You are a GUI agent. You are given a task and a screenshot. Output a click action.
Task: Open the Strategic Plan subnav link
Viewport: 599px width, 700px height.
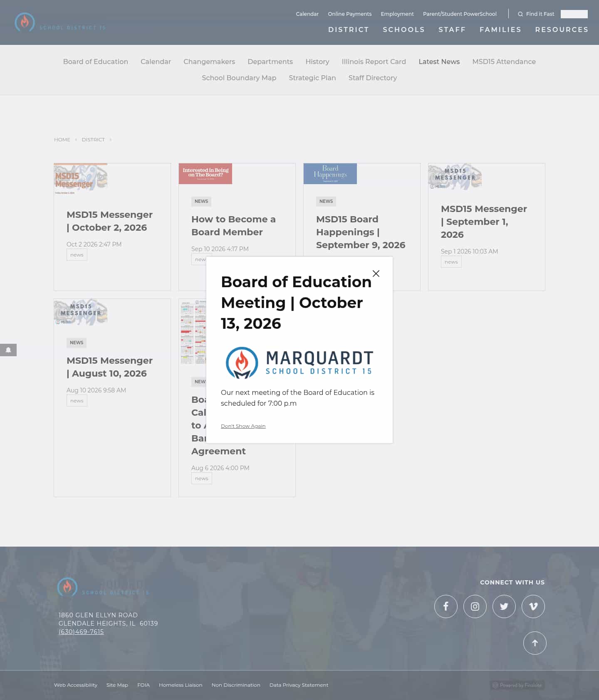312,78
